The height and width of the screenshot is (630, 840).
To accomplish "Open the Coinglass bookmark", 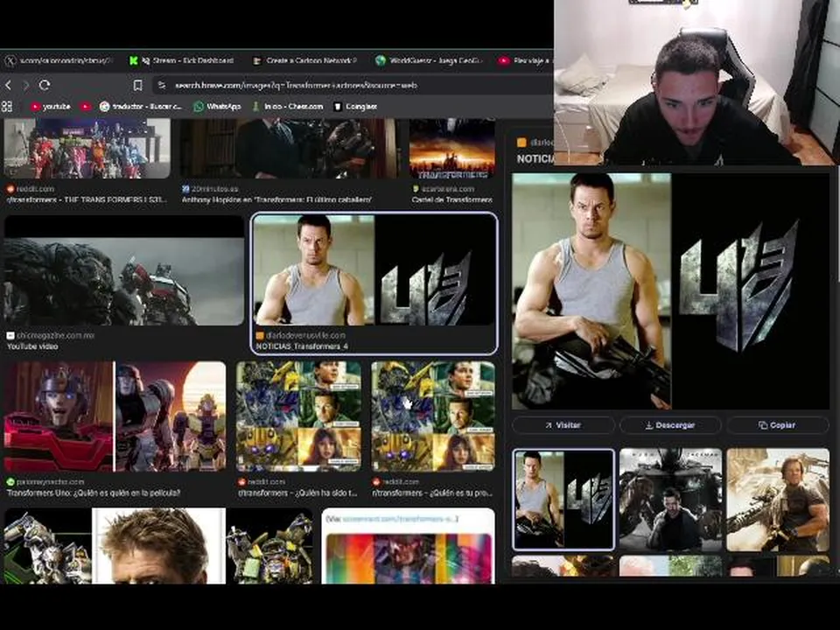I will tap(356, 107).
